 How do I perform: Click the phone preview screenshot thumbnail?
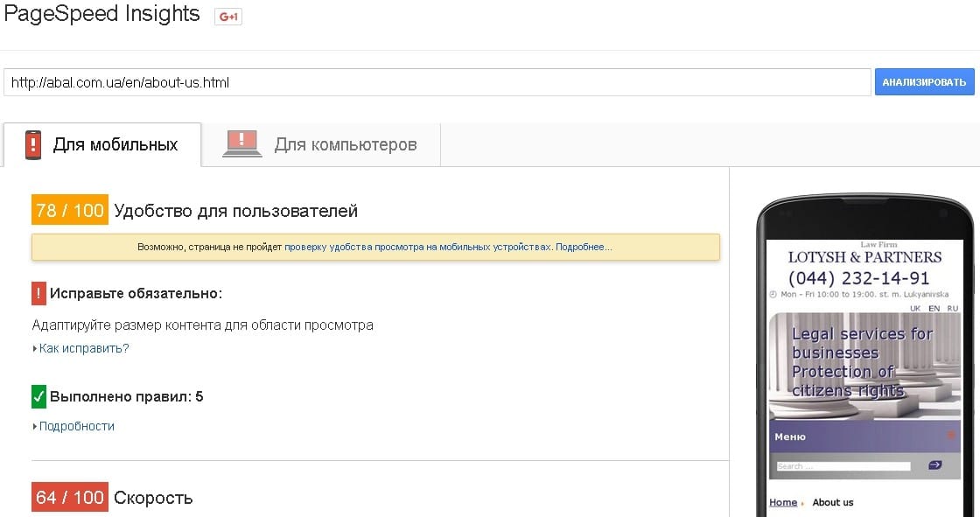pos(865,378)
